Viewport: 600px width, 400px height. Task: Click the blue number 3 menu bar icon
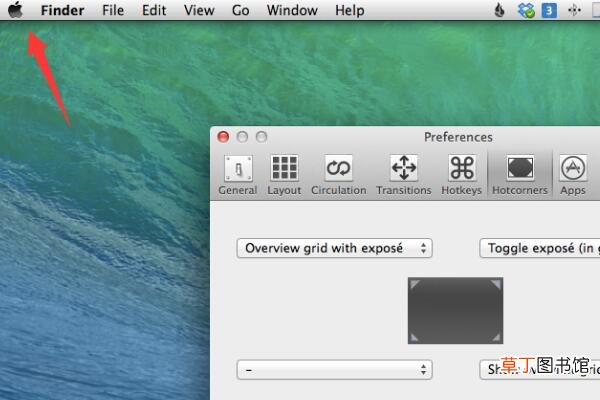coord(549,10)
